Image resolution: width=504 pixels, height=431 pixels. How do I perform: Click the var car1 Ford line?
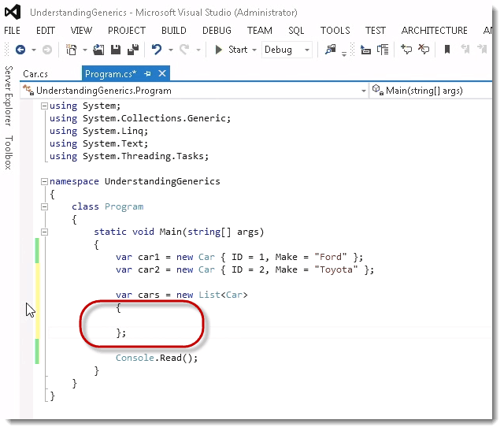(239, 257)
